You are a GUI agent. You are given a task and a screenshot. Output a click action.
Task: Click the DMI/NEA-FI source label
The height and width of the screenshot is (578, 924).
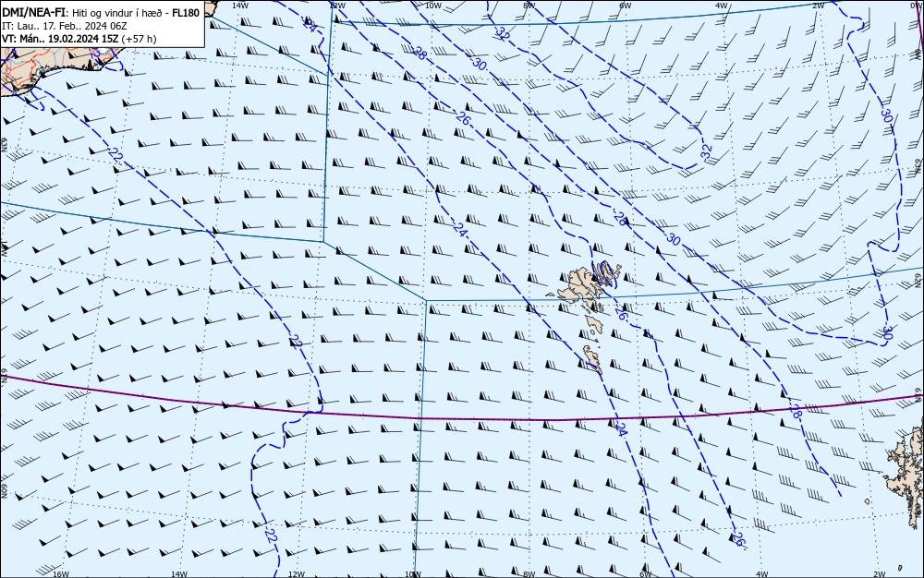pyautogui.click(x=33, y=12)
